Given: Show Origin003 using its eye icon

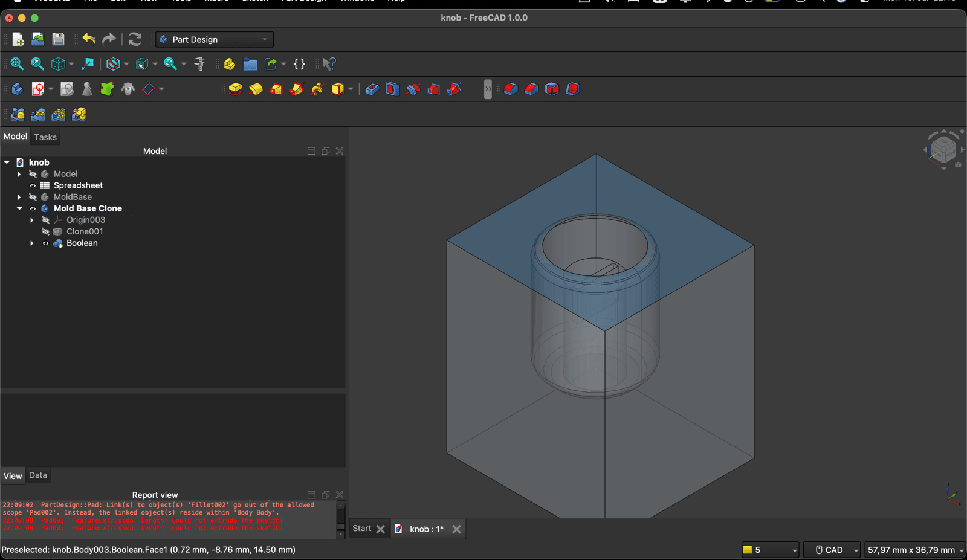Looking at the screenshot, I should click(45, 220).
